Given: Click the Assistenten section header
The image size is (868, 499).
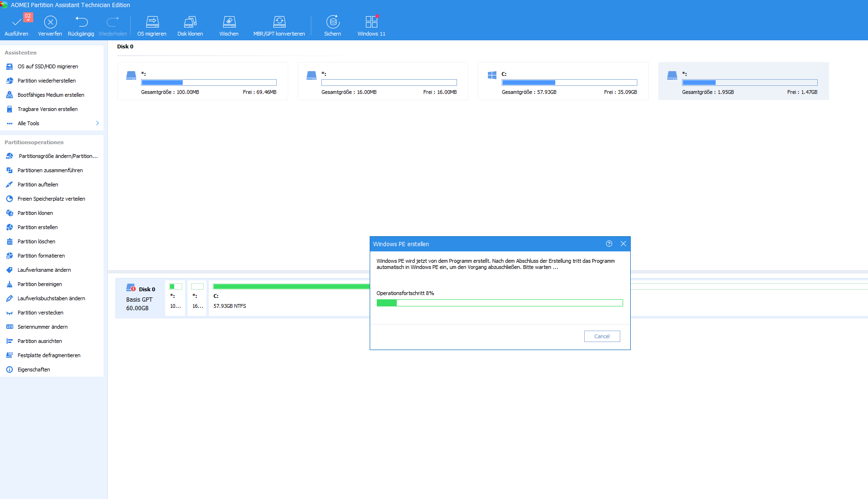Looking at the screenshot, I should 20,53.
